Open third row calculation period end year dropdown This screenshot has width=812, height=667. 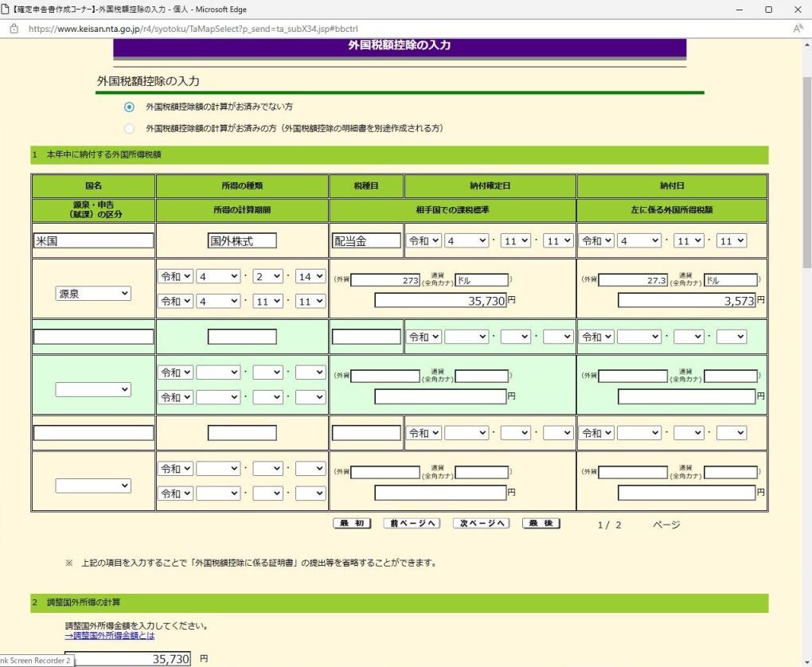coord(218,493)
